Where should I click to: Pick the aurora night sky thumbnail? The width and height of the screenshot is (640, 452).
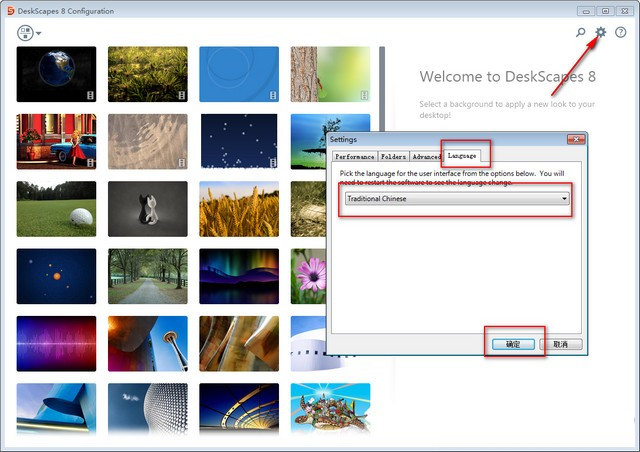pyautogui.click(x=239, y=275)
